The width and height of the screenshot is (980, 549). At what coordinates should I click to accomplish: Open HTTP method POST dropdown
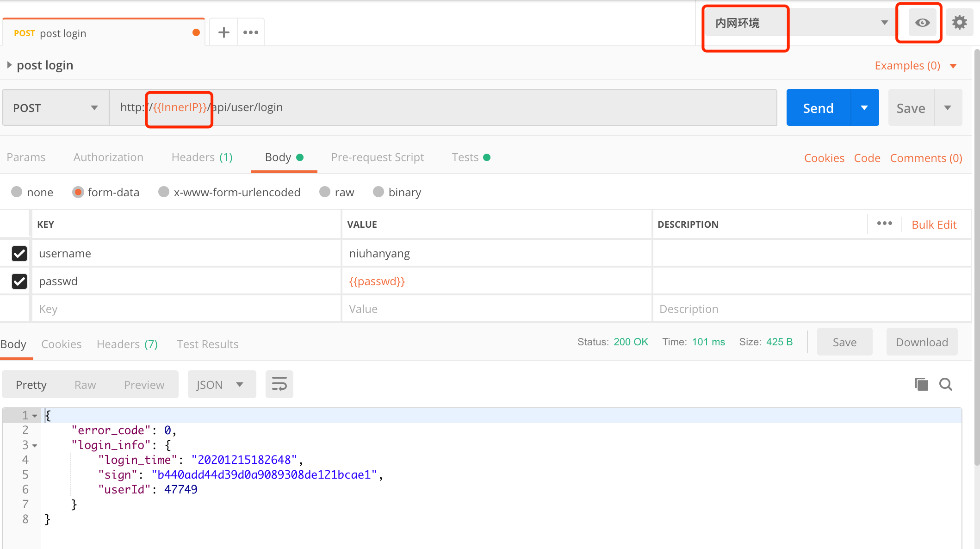pyautogui.click(x=56, y=108)
